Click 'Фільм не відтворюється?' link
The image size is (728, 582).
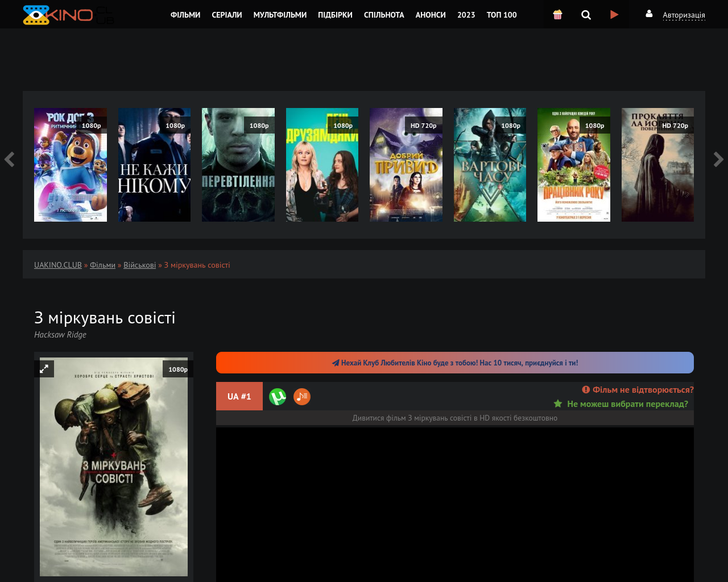coord(638,389)
